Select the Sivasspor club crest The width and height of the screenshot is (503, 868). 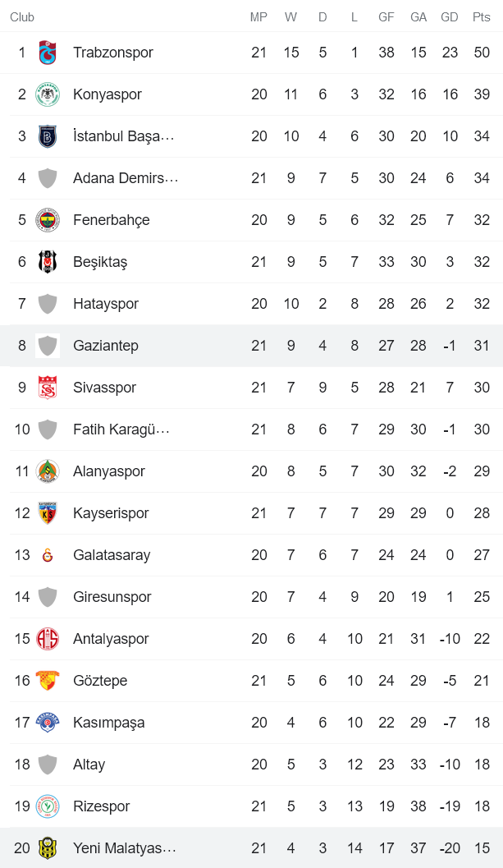tap(48, 387)
